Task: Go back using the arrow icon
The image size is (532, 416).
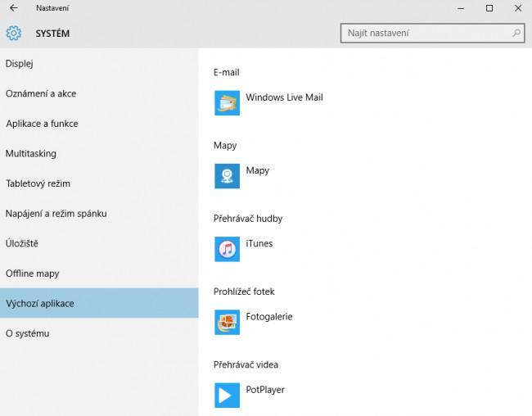Action: point(14,8)
